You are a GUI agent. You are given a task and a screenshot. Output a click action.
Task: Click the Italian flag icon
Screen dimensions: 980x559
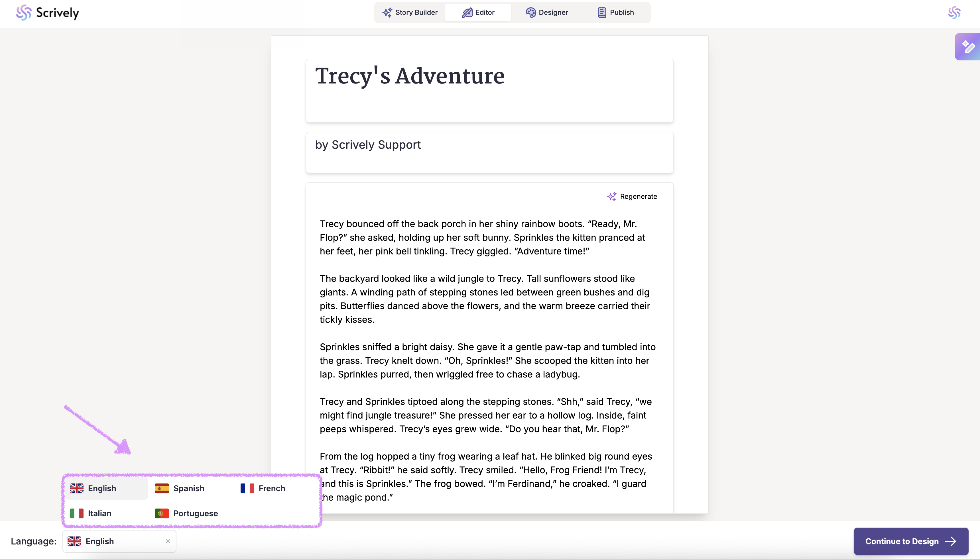[76, 513]
